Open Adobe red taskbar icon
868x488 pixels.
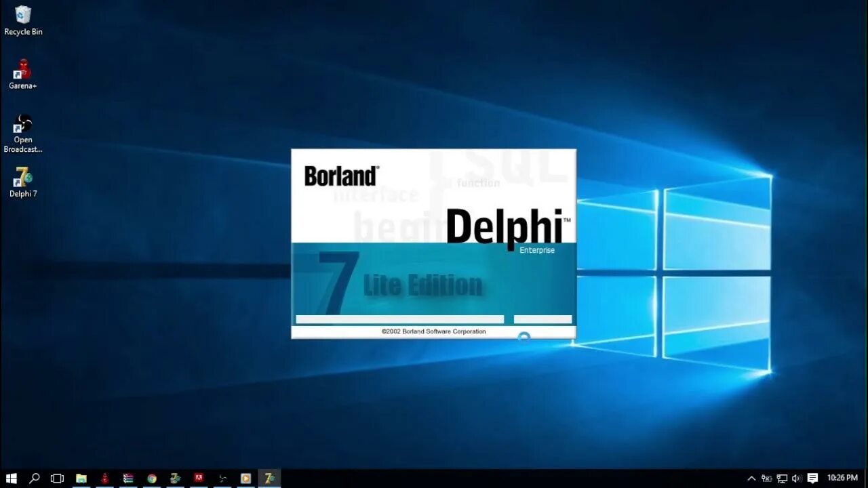pyautogui.click(x=199, y=479)
